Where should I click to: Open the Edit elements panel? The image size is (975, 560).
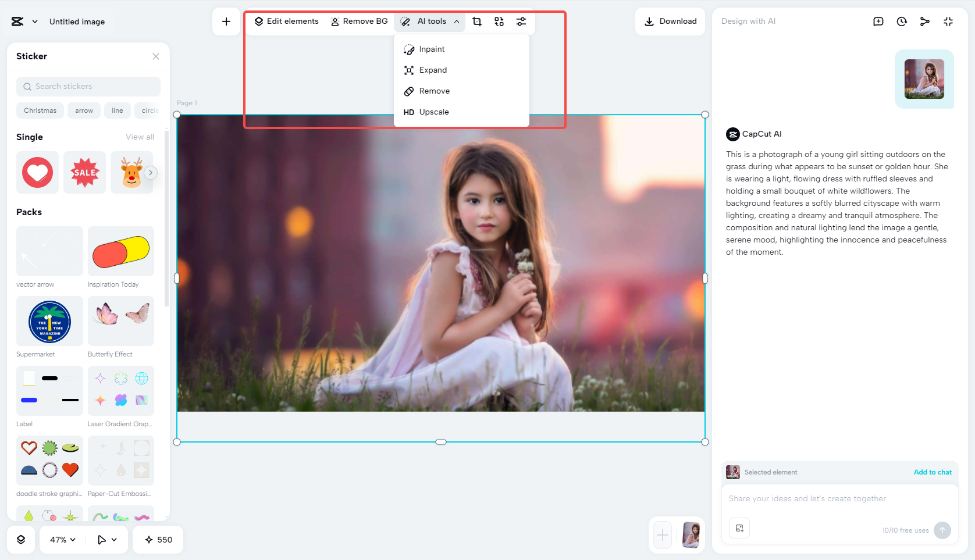click(286, 21)
